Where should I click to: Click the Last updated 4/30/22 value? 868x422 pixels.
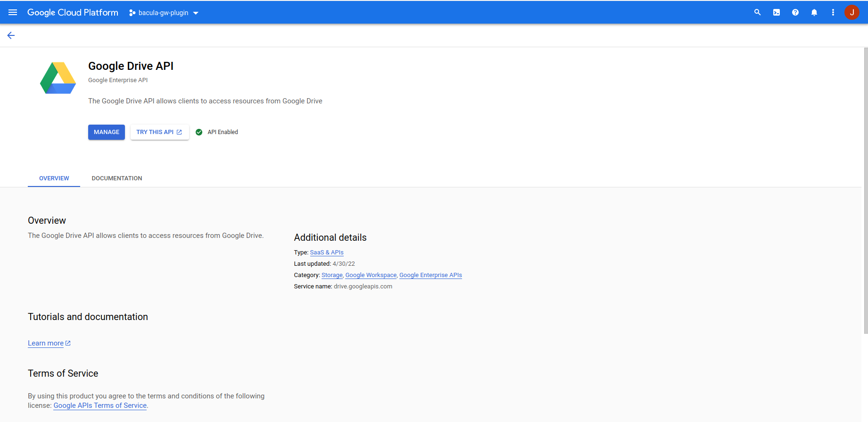(x=344, y=264)
